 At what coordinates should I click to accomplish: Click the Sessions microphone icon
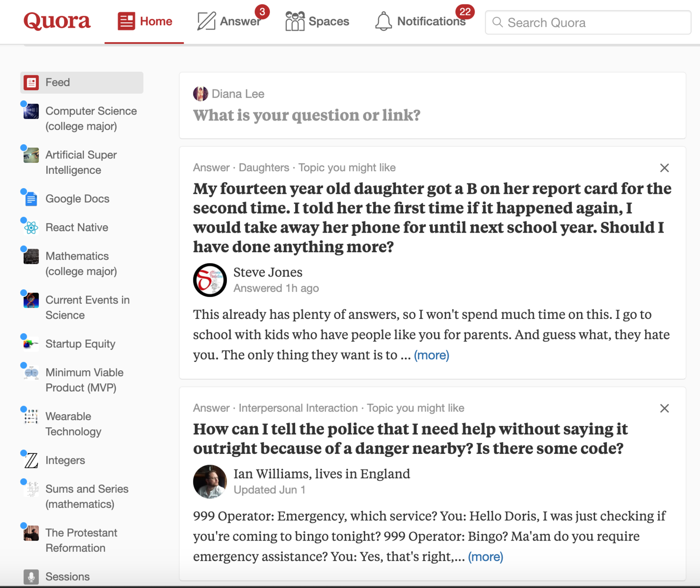coord(31,577)
